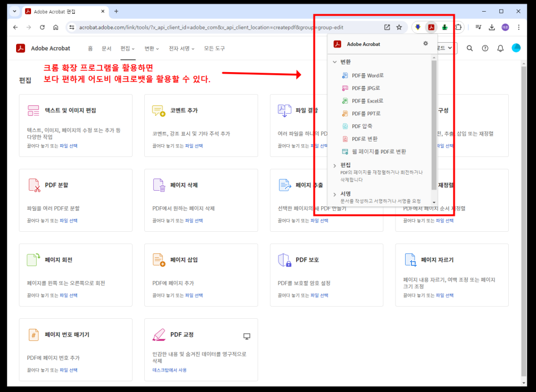
Task: Click 파일 선택 link under 코멘트 추가
Action: coord(194,146)
